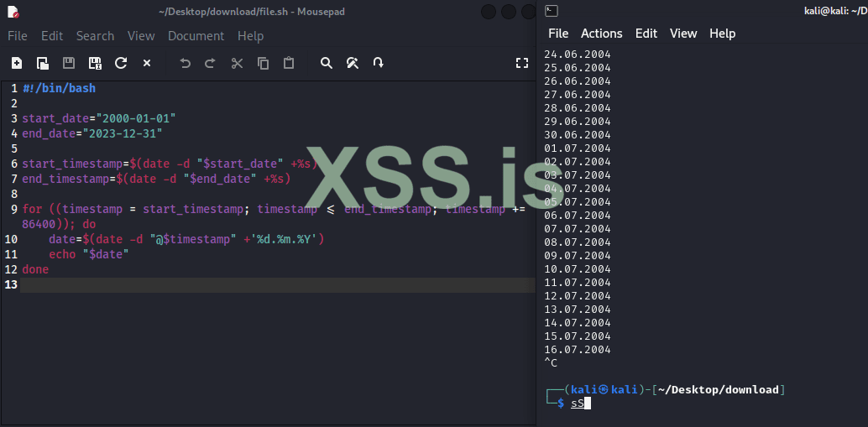The width and height of the screenshot is (868, 427).
Task: Click the ~/Desktop/download path in prompt
Action: coord(718,390)
